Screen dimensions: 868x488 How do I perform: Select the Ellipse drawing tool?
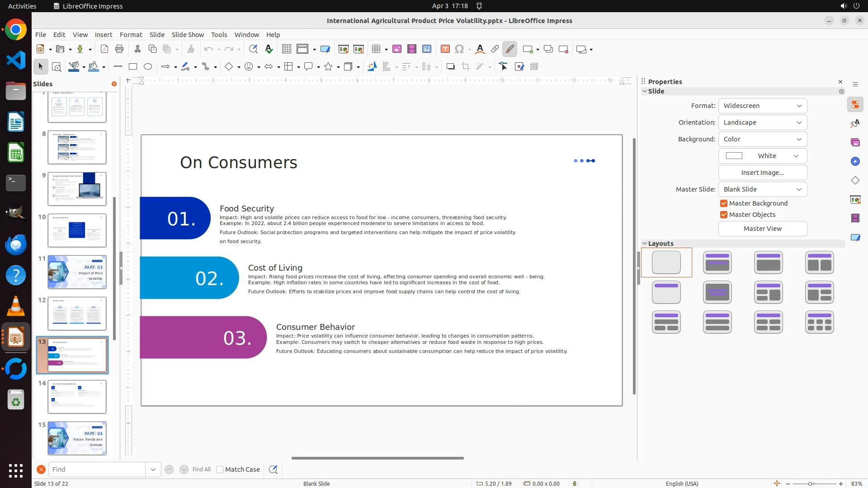coord(148,67)
